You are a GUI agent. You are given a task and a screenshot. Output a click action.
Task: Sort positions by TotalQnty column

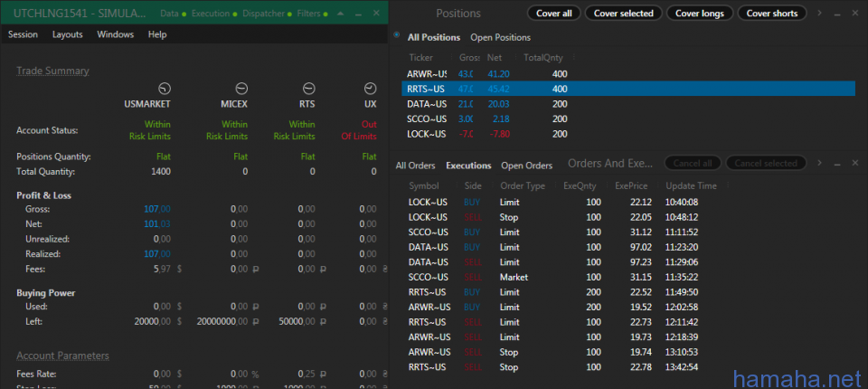pos(543,58)
